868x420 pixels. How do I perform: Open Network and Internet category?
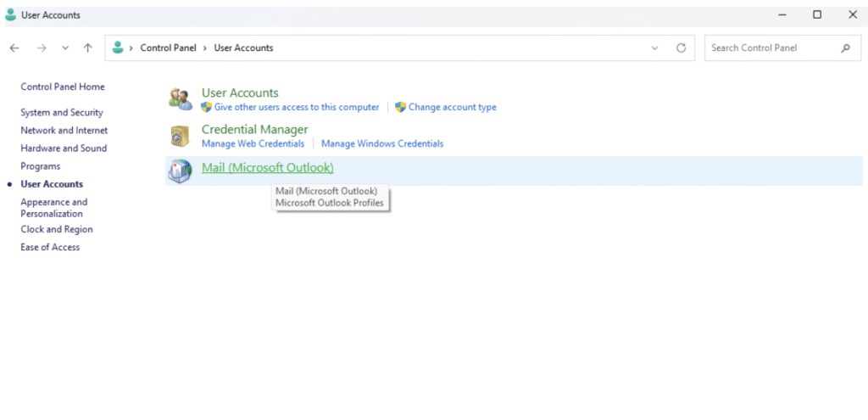64,131
